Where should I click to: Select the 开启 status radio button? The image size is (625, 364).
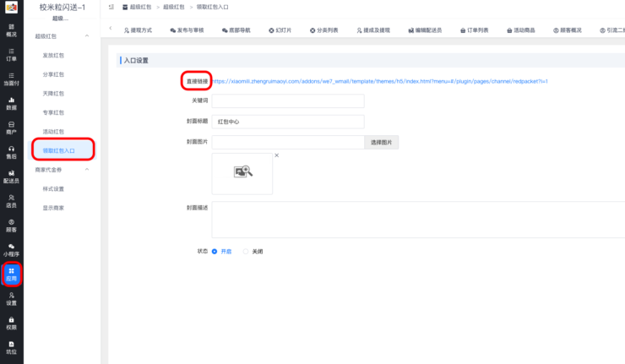(x=215, y=251)
